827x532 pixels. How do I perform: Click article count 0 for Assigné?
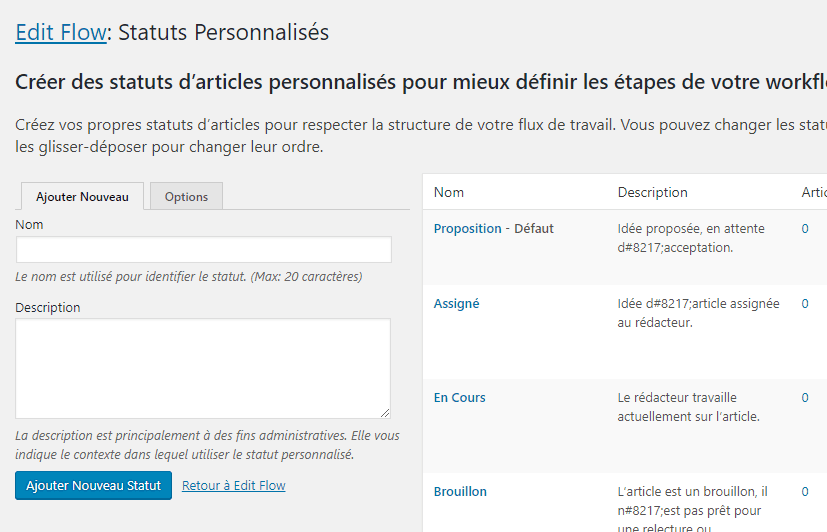pos(805,304)
